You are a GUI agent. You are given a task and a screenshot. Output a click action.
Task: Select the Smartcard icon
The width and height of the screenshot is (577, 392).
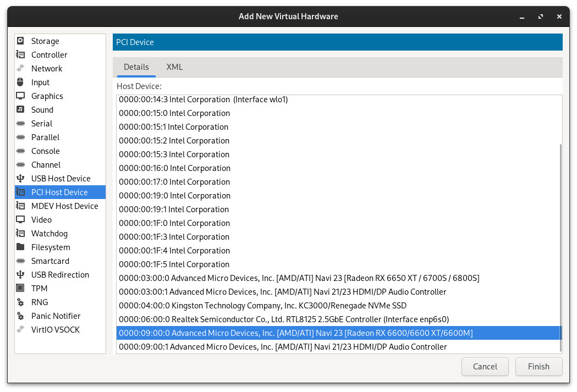click(x=20, y=261)
